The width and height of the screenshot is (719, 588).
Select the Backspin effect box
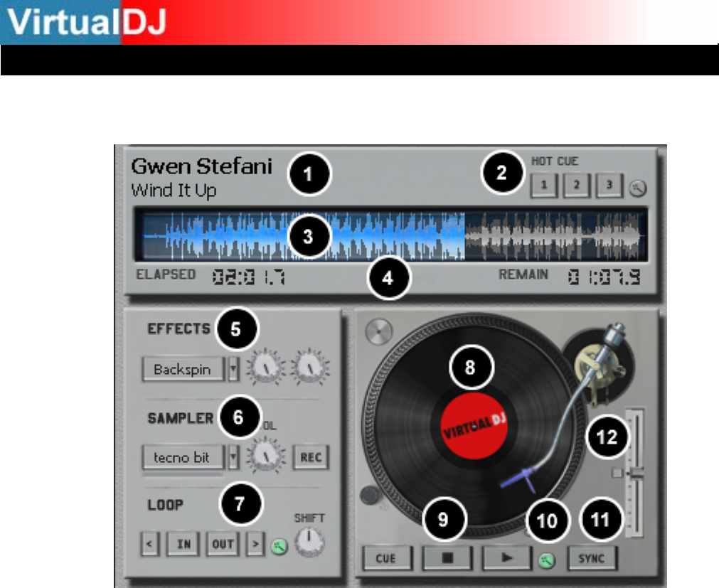pyautogui.click(x=183, y=369)
